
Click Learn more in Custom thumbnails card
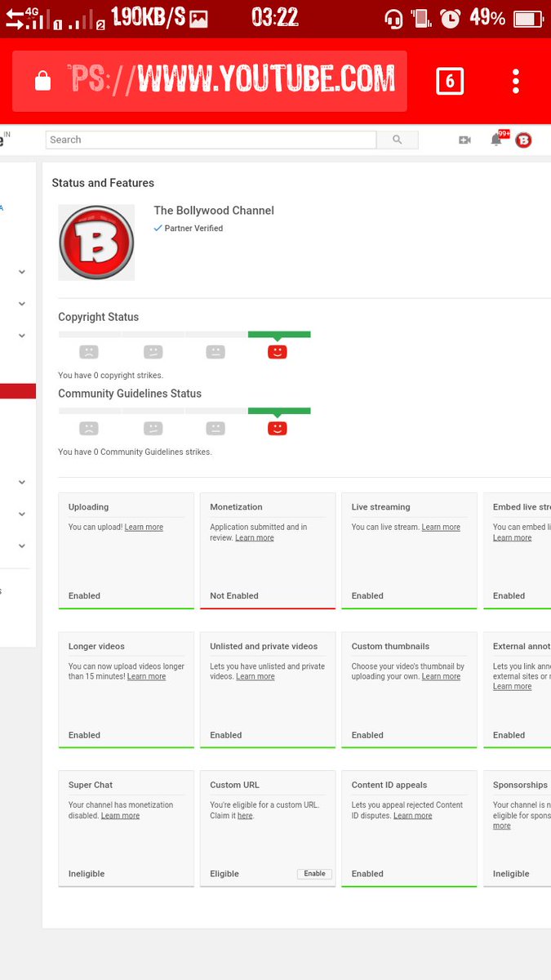click(x=441, y=677)
